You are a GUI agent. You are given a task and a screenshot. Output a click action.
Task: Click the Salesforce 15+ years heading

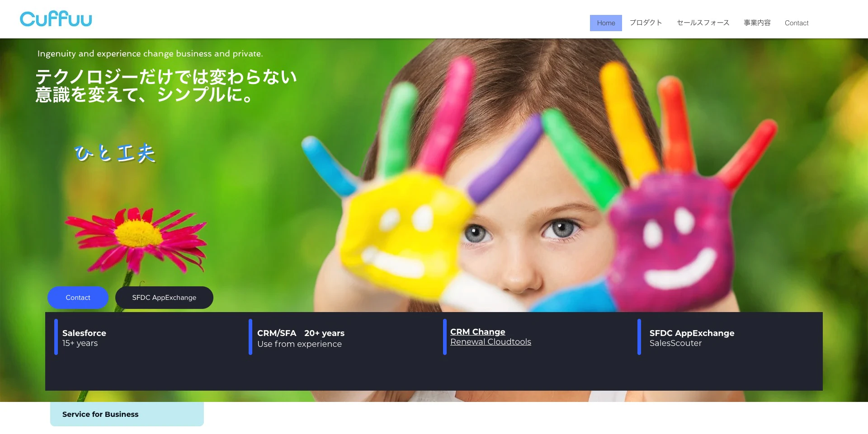point(84,338)
